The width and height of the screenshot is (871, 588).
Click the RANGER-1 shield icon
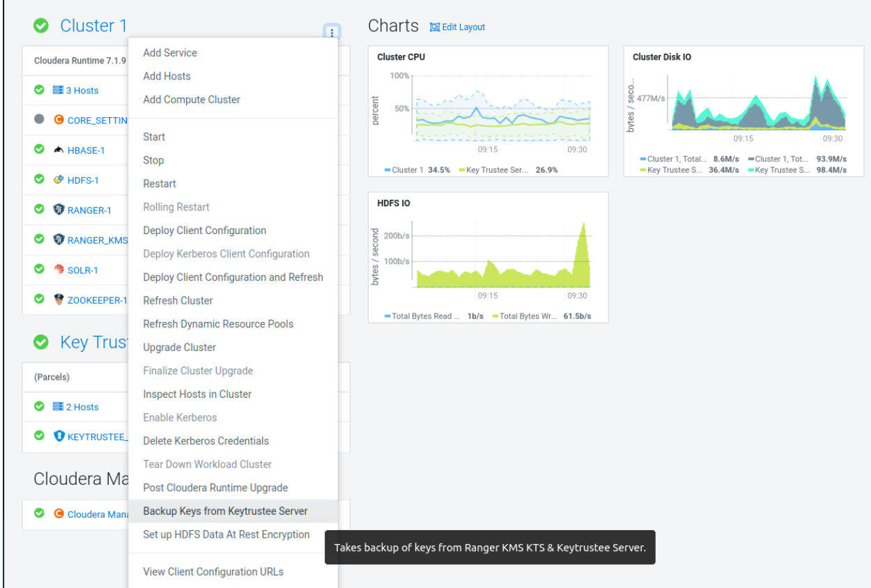point(59,210)
